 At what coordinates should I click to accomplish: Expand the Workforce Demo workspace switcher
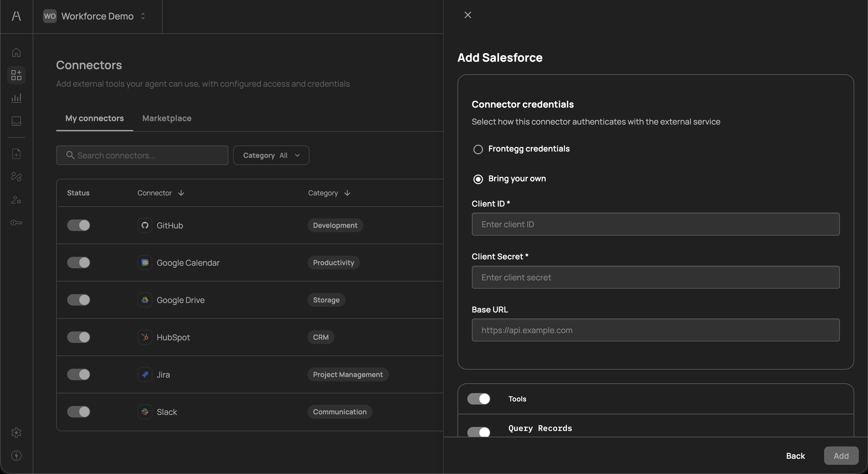[x=97, y=16]
